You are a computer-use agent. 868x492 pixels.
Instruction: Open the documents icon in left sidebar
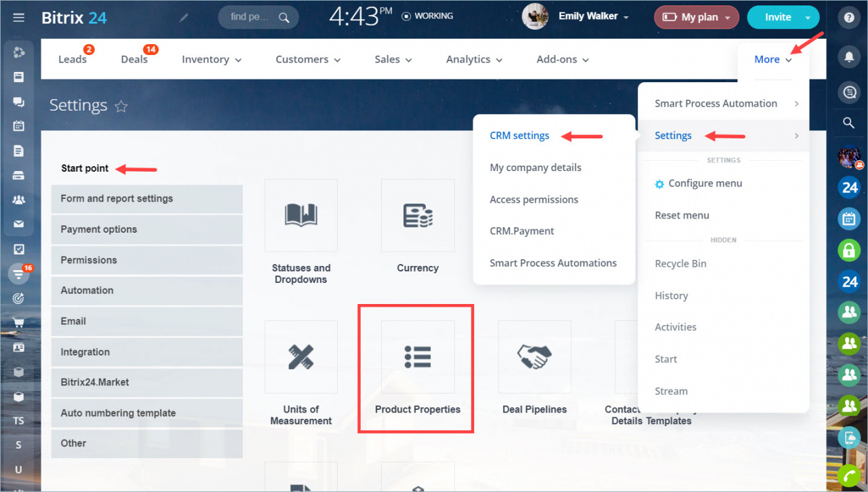click(x=19, y=151)
